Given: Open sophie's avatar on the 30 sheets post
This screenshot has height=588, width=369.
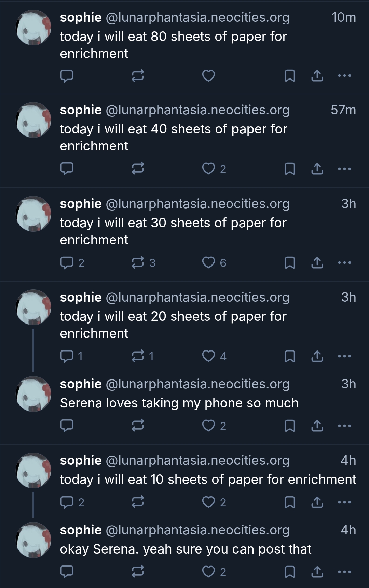Looking at the screenshot, I should point(33,214).
